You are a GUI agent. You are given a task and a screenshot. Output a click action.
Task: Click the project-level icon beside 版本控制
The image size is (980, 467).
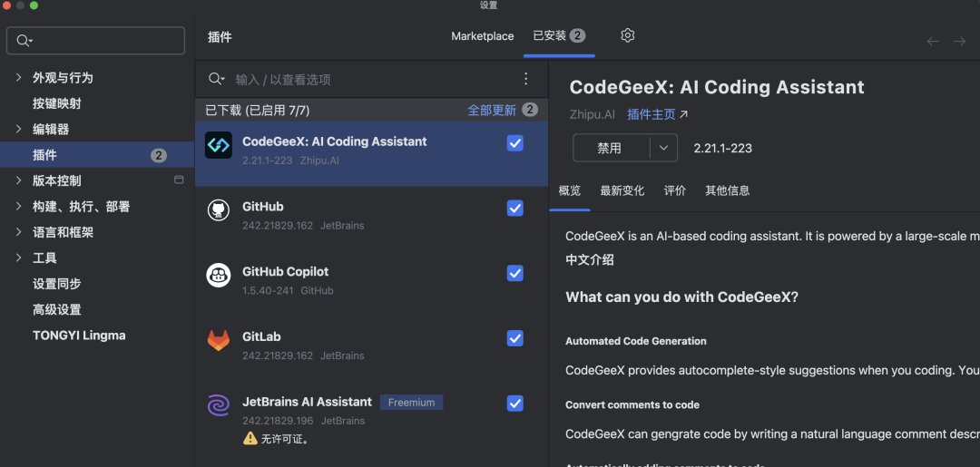[179, 180]
